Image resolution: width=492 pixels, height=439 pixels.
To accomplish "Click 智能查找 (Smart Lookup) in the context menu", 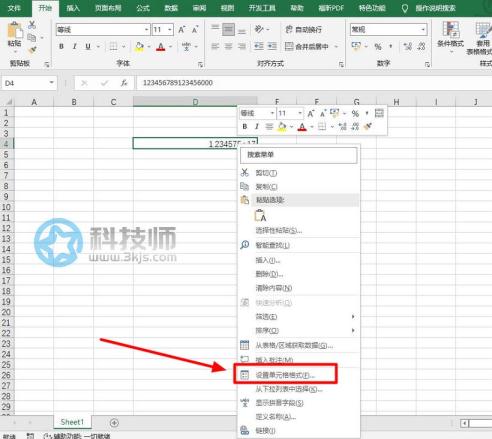I will pyautogui.click(x=272, y=245).
